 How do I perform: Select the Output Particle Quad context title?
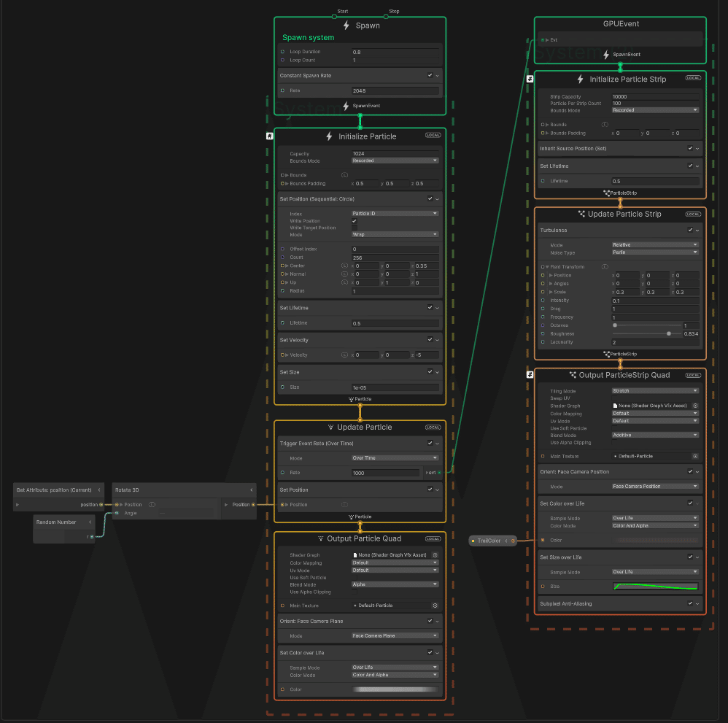[x=364, y=538]
